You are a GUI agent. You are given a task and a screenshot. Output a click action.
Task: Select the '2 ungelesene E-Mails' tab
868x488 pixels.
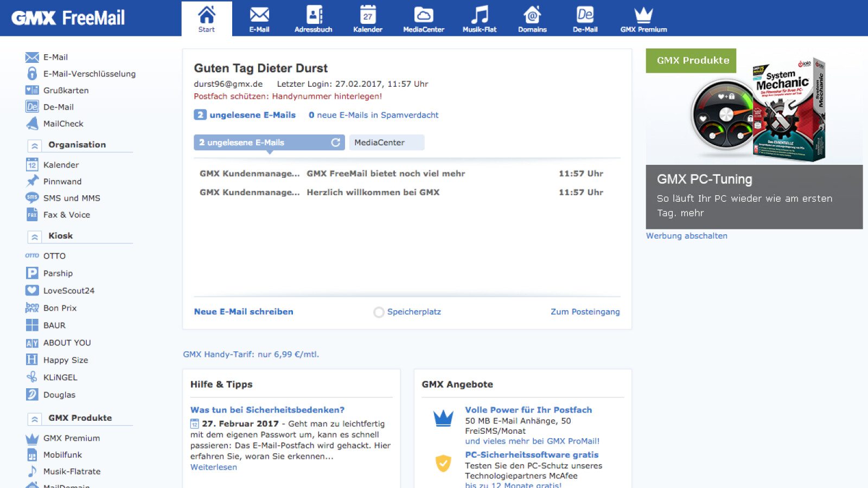(x=269, y=143)
